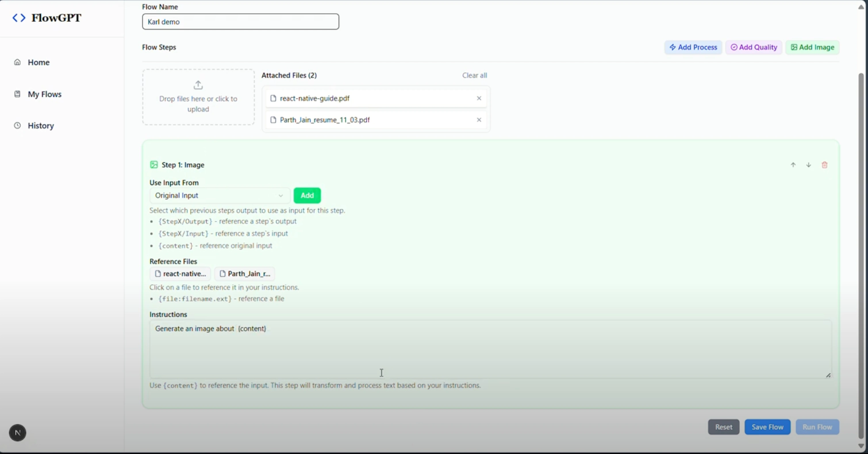Click the Flow Name input field
The image size is (868, 454).
[x=240, y=22]
